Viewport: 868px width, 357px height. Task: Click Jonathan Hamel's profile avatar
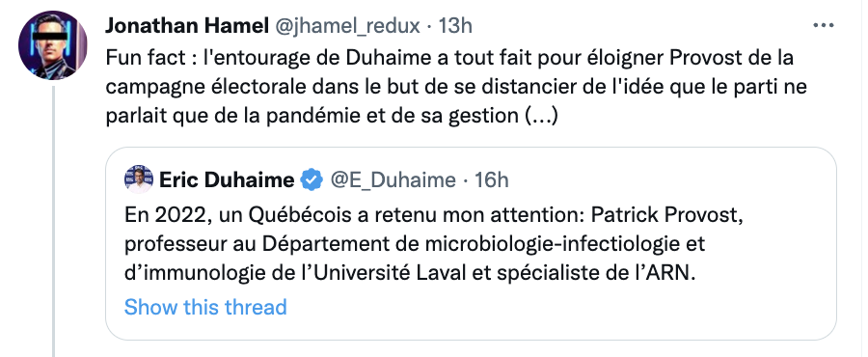[53, 45]
